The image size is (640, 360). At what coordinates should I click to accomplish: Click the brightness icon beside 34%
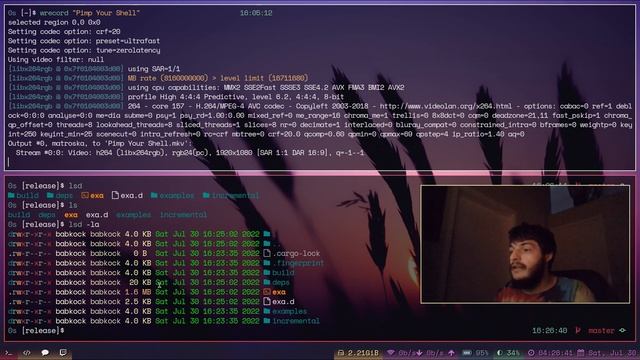pyautogui.click(x=500, y=353)
